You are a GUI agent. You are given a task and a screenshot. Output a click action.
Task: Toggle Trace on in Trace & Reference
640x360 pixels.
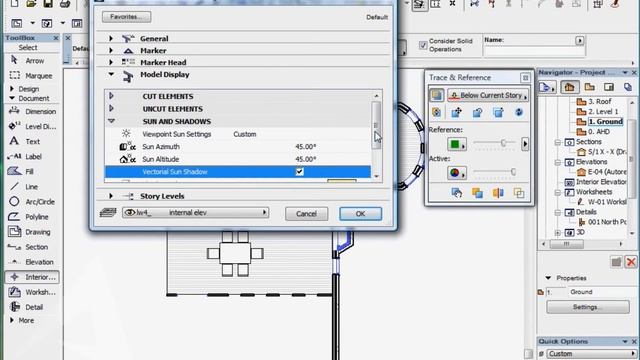pyautogui.click(x=437, y=96)
